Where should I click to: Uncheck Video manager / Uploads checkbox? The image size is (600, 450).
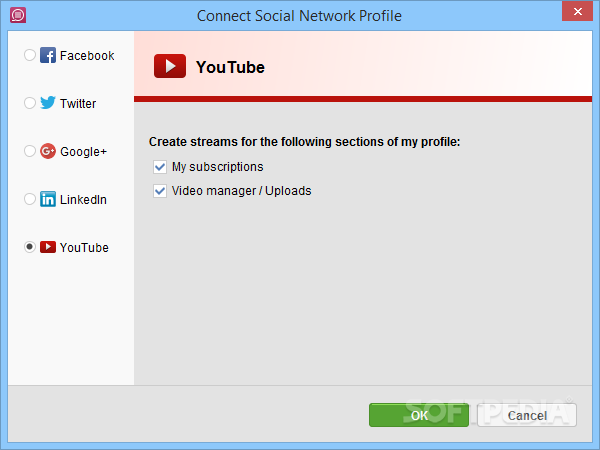coord(160,191)
